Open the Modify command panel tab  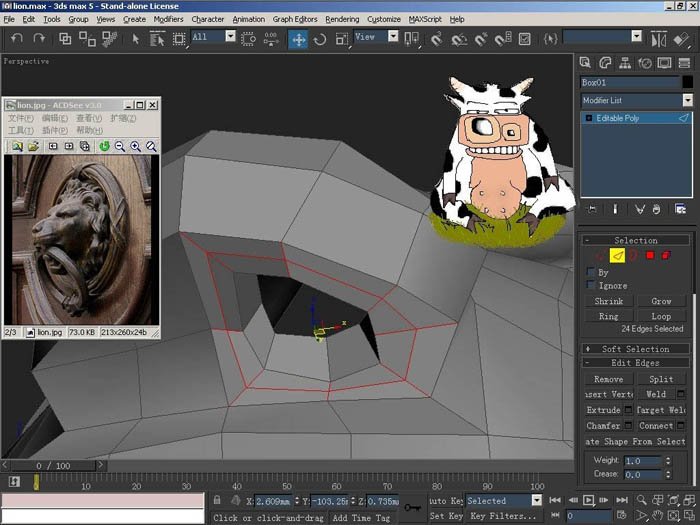(605, 62)
